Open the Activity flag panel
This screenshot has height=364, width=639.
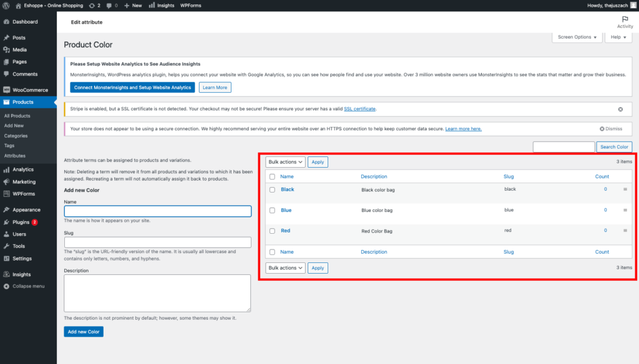(625, 22)
